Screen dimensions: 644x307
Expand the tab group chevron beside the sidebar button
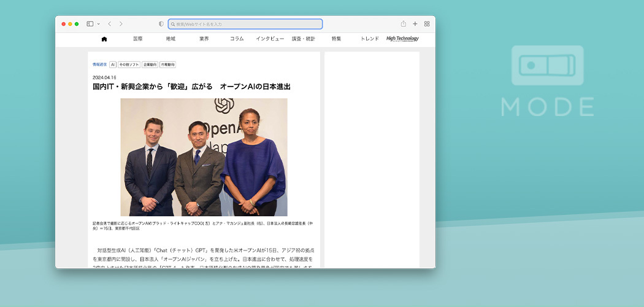tap(98, 24)
